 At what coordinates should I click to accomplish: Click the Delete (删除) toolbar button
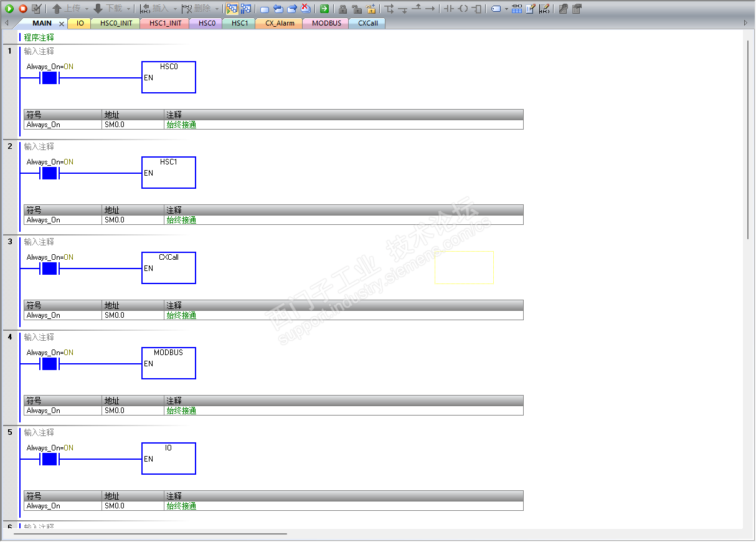196,9
